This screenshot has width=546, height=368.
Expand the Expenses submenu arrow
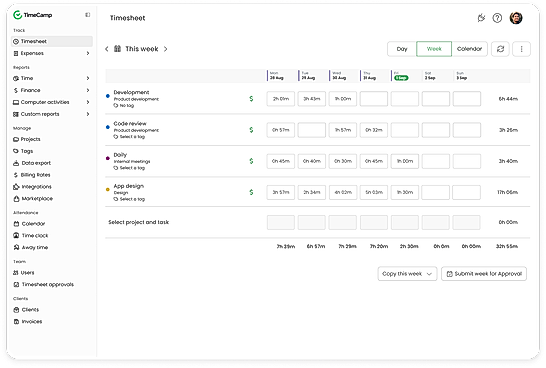pyautogui.click(x=88, y=53)
